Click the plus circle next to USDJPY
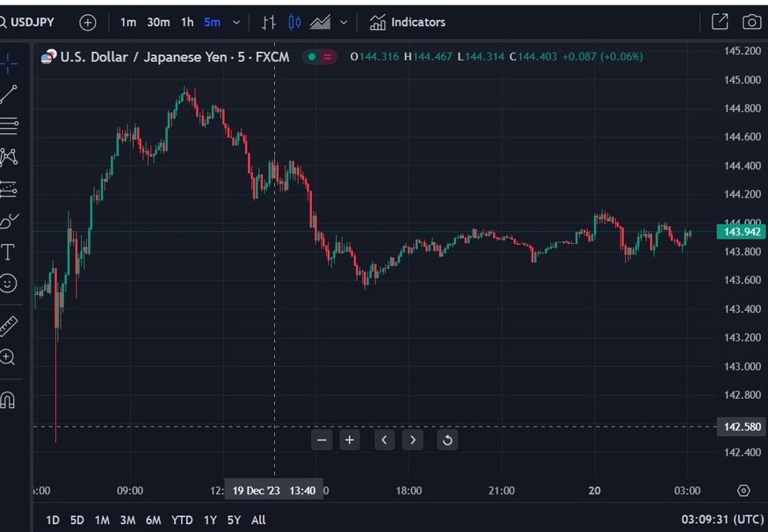 87,22
